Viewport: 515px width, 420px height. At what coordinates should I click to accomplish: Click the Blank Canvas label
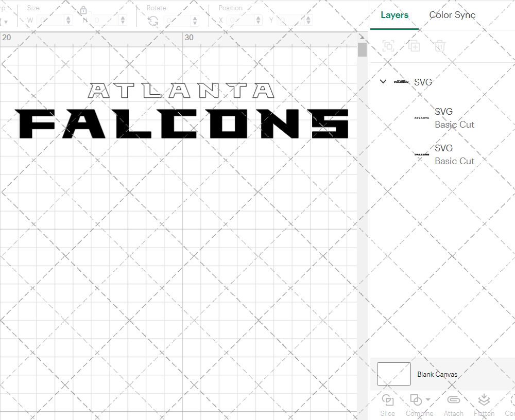[x=437, y=374]
